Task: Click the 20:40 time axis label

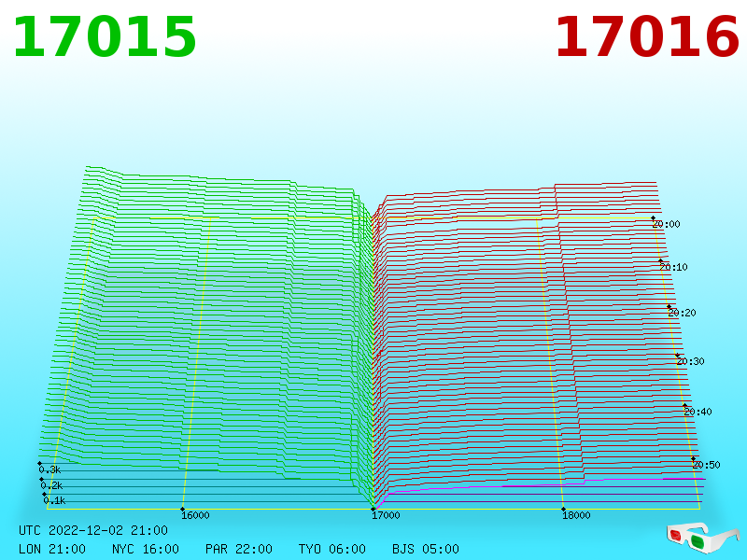Action: (698, 412)
